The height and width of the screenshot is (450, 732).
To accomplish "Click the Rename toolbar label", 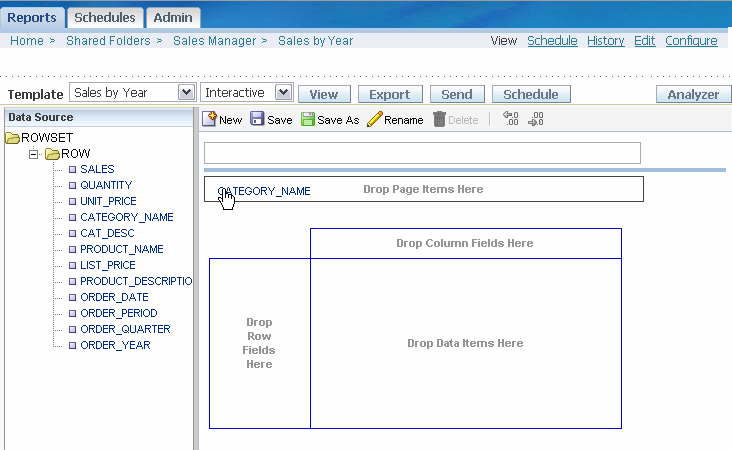I will 403,120.
